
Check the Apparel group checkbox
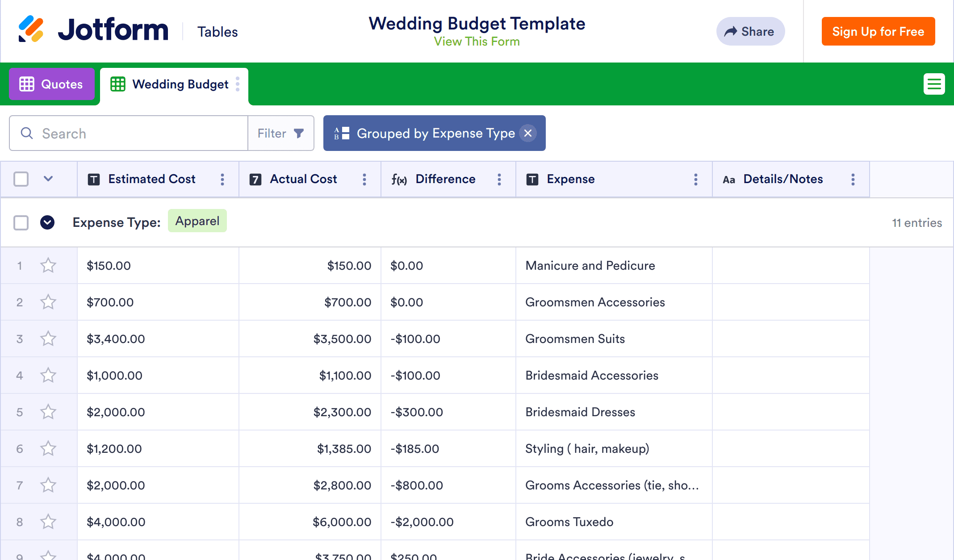(x=21, y=222)
